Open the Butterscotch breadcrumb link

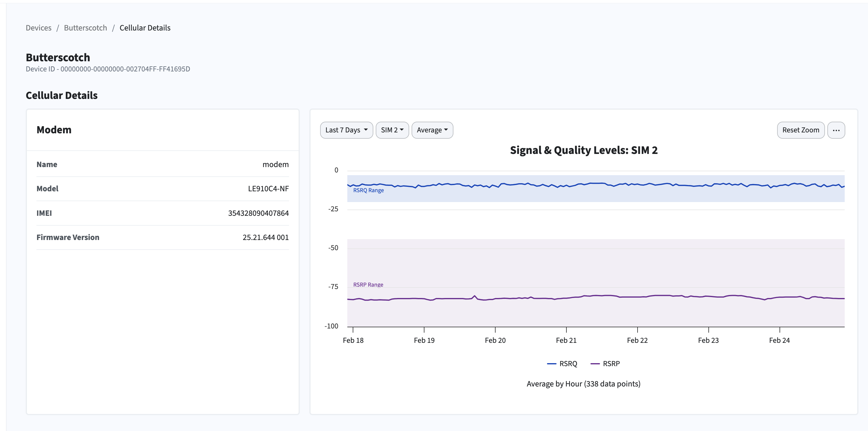pyautogui.click(x=85, y=27)
